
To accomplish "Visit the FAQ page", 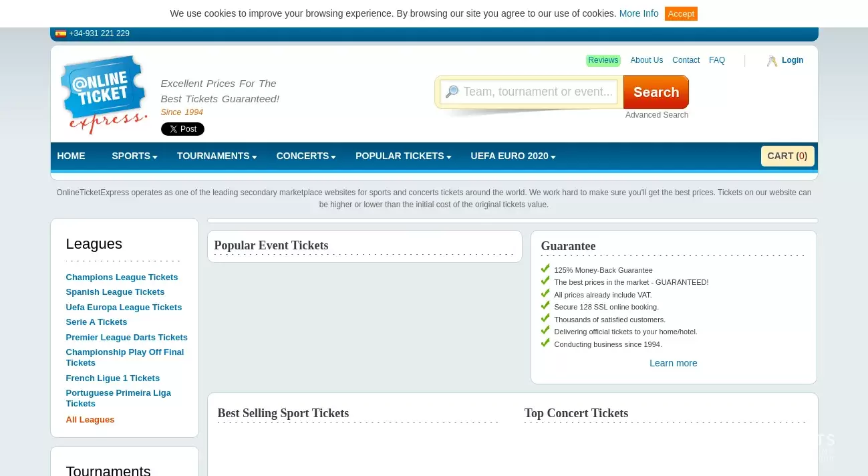I will coord(717,60).
